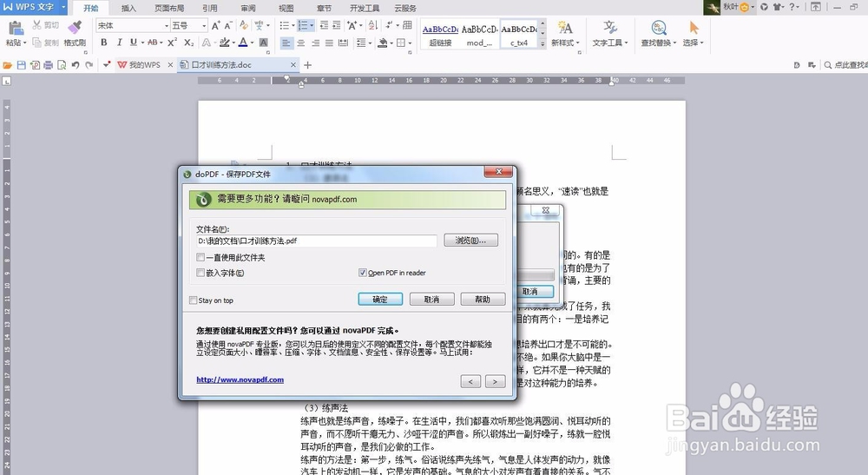Image resolution: width=868 pixels, height=475 pixels.
Task: Align text right
Action: pos(316,43)
